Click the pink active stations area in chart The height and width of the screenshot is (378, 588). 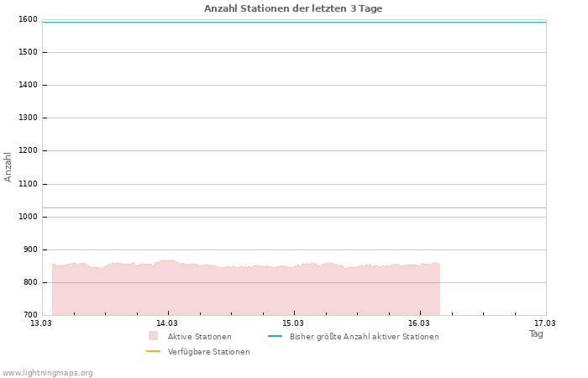[x=244, y=292]
